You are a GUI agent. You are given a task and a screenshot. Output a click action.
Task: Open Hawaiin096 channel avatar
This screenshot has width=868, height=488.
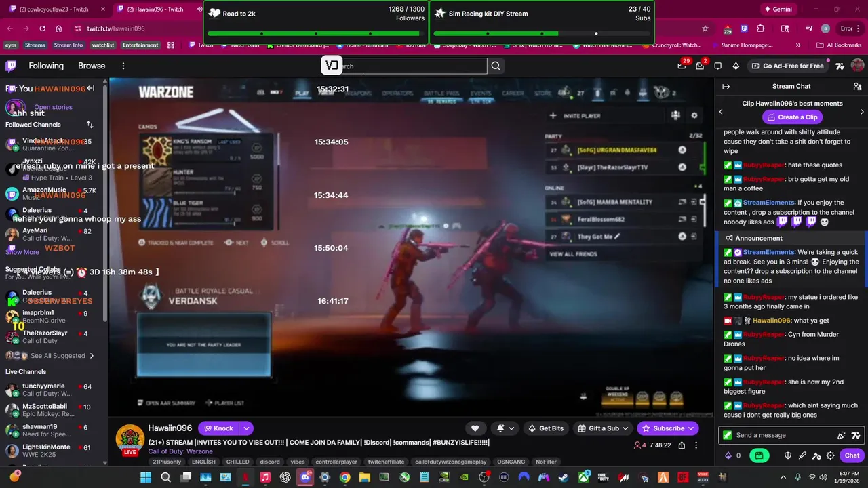(130, 439)
